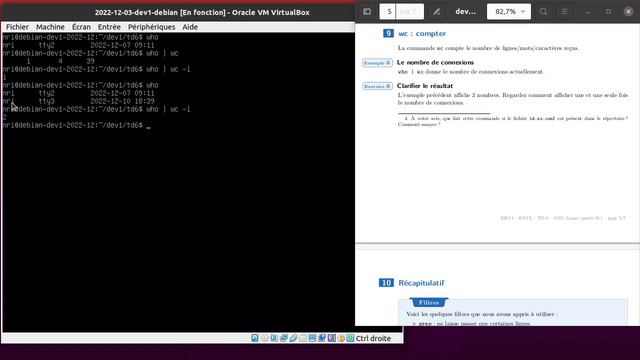Click the 'Ctrl droite' host key indicator
This screenshot has width=640, height=360.
[x=373, y=338]
